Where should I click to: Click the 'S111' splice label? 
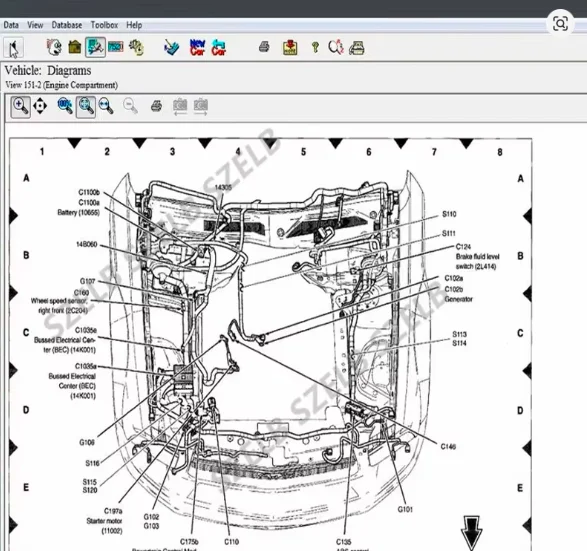tap(448, 234)
